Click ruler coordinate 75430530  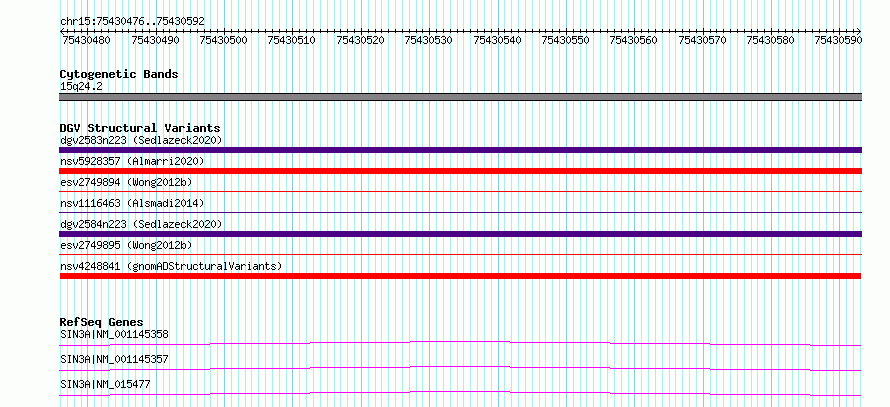pos(428,40)
